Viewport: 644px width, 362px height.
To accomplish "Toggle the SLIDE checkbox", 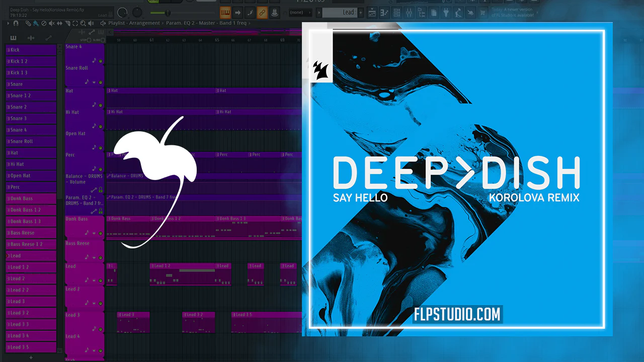I will [102, 40].
